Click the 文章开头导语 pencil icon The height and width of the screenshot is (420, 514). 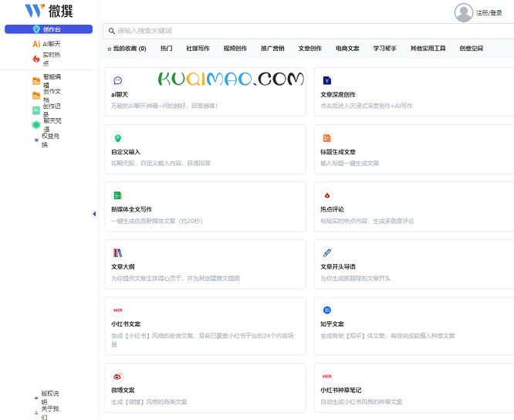[326, 252]
